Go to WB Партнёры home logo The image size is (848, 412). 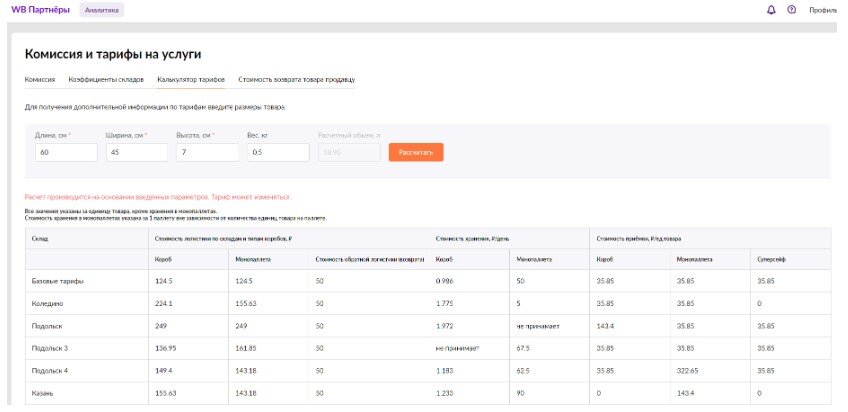click(41, 10)
